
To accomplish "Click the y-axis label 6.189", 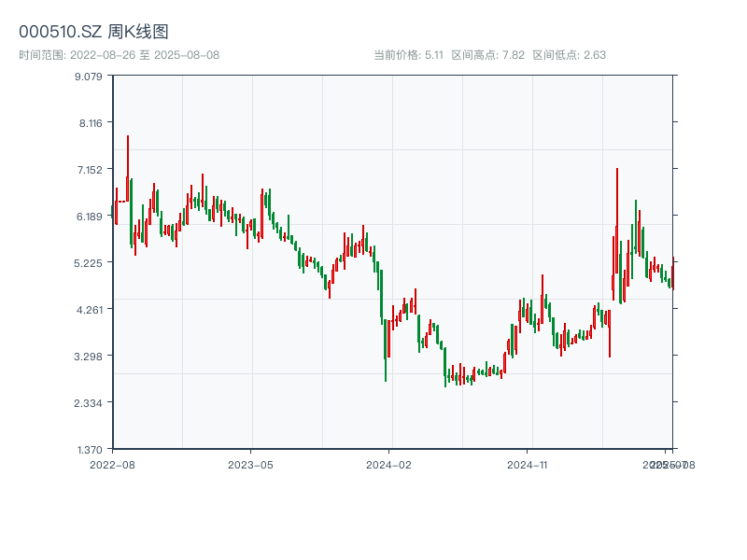I will pos(89,217).
